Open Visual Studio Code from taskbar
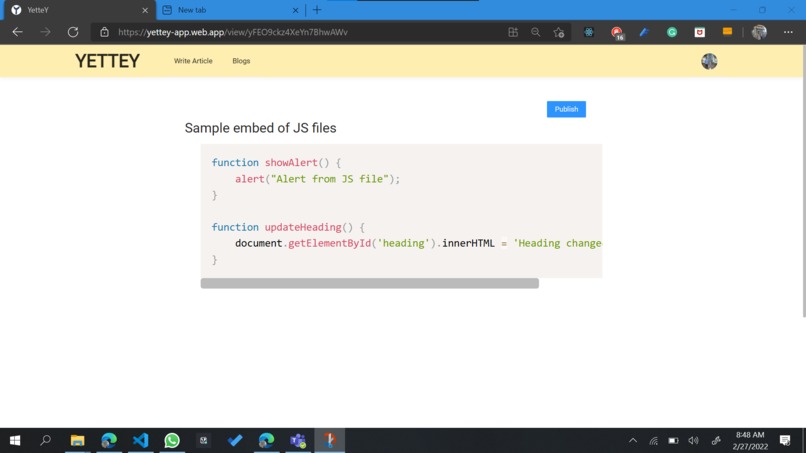 coord(140,441)
